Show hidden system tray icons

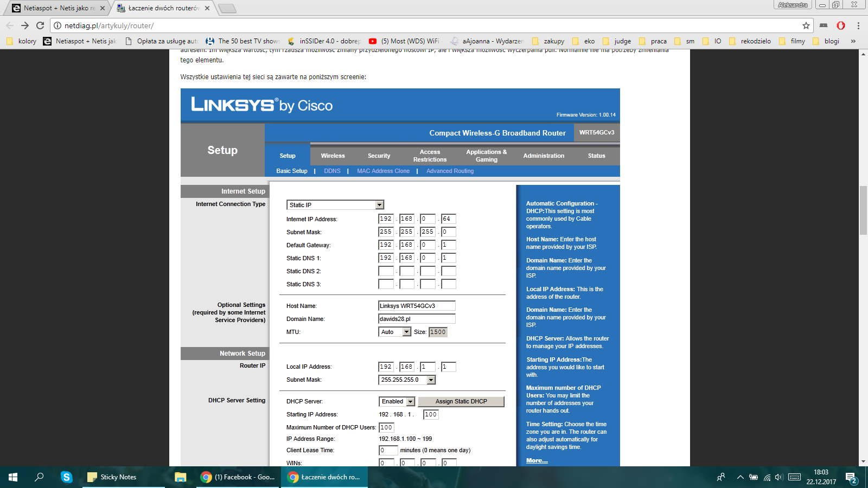740,477
